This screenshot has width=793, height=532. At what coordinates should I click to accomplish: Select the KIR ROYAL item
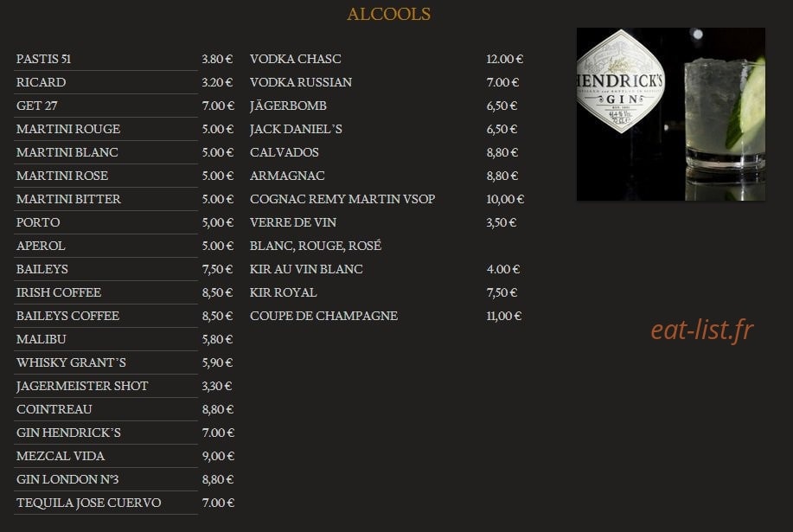(x=284, y=292)
